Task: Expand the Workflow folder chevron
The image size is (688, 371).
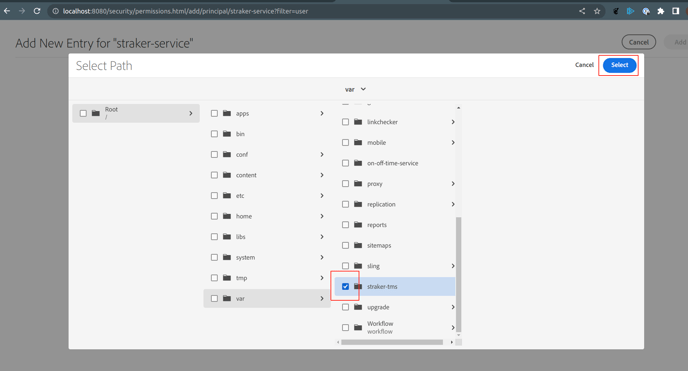Action: 453,328
